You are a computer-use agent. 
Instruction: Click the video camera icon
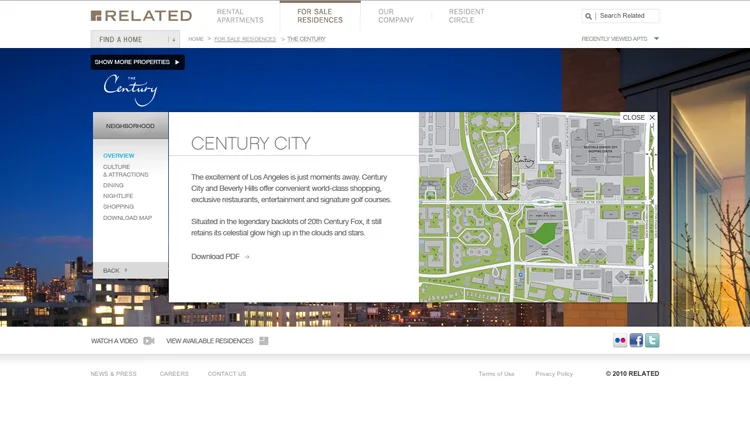click(x=149, y=341)
